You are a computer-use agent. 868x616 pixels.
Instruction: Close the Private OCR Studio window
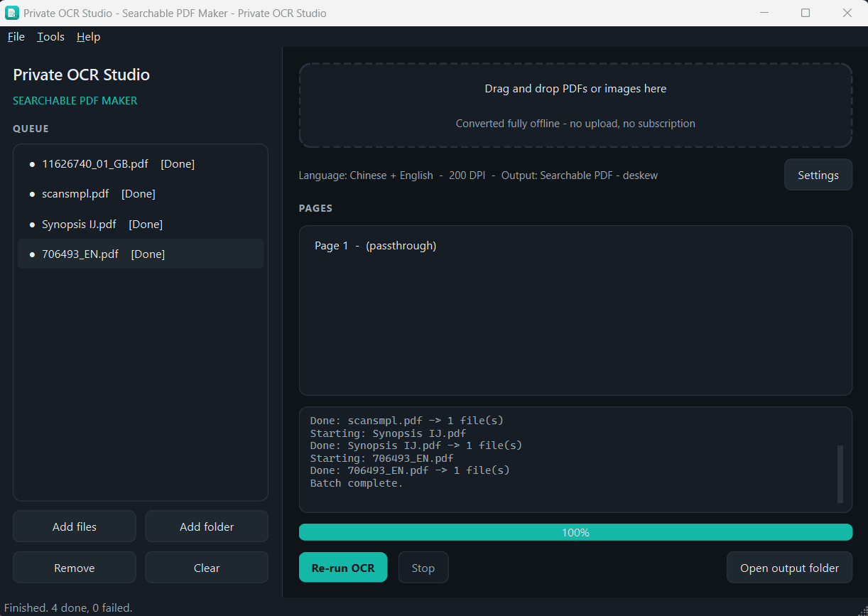pyautogui.click(x=847, y=13)
